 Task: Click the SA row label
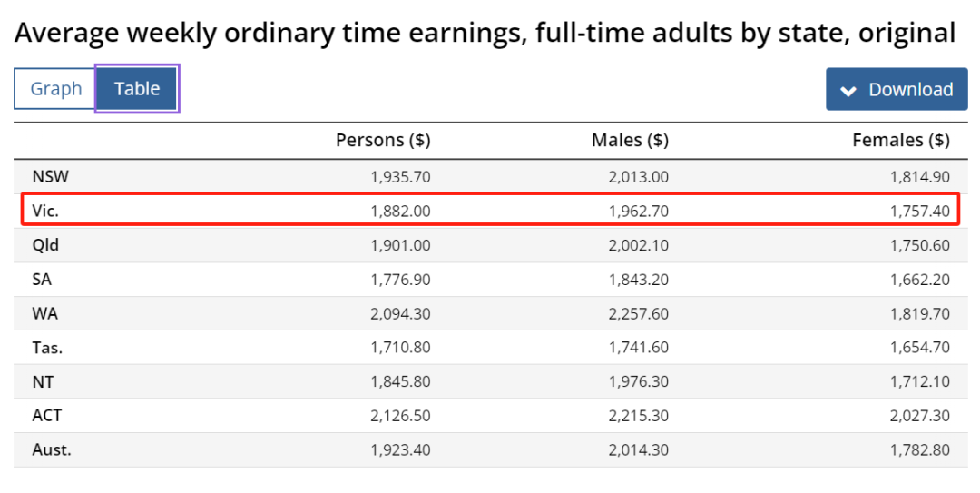[x=43, y=280]
